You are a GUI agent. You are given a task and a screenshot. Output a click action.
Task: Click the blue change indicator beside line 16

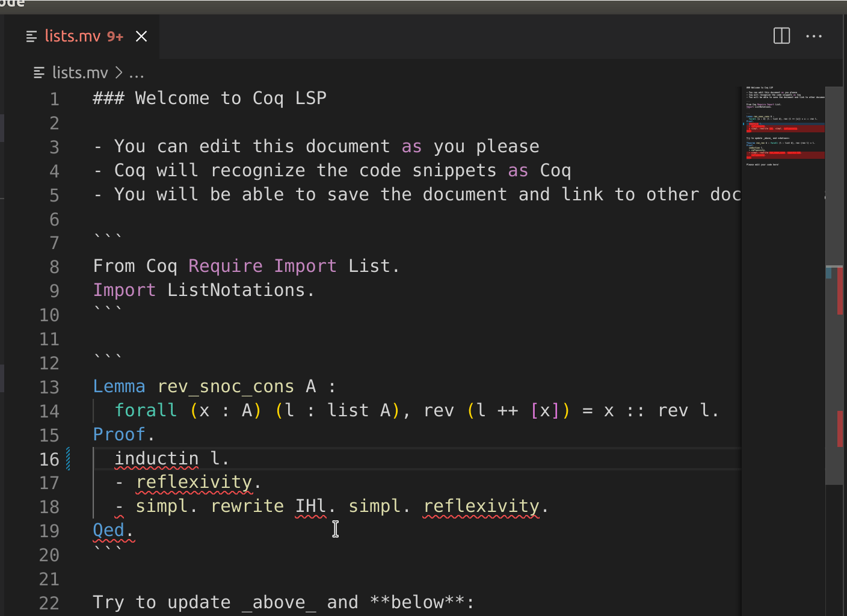(x=68, y=459)
